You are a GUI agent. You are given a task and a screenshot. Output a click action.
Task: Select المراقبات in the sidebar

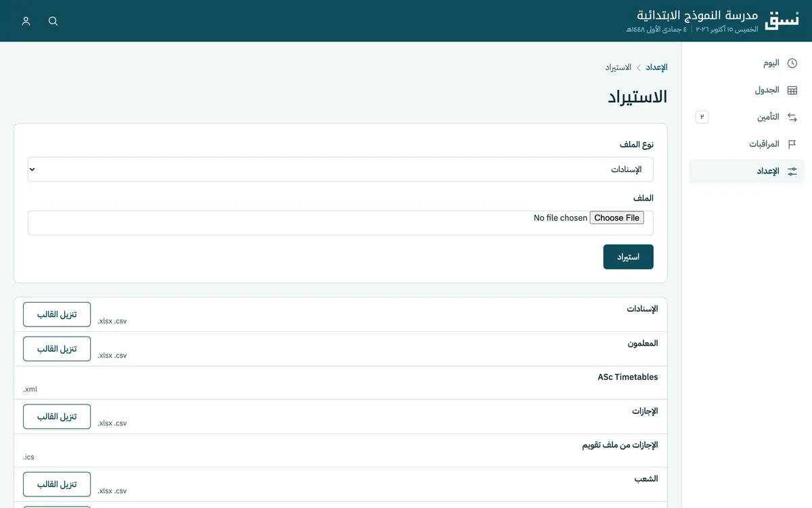(x=747, y=144)
